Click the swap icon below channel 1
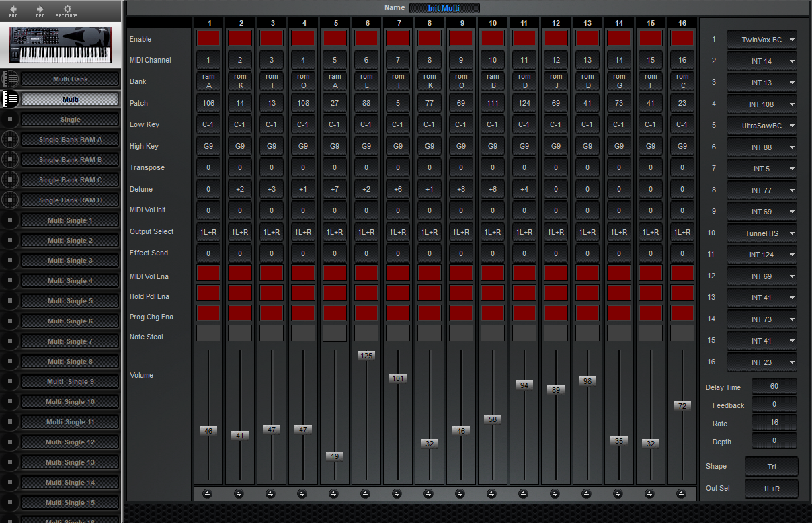This screenshot has width=812, height=523. 208,493
